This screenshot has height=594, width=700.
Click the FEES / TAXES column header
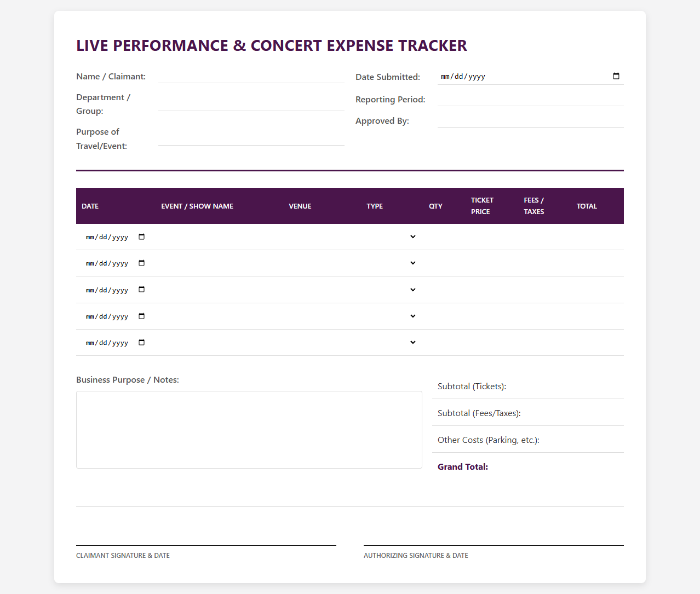[x=534, y=206]
